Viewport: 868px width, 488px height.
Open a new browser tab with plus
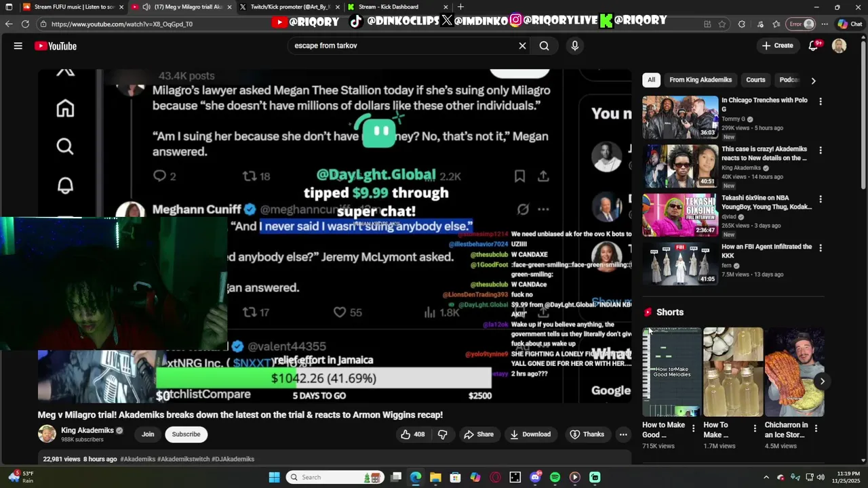[460, 7]
